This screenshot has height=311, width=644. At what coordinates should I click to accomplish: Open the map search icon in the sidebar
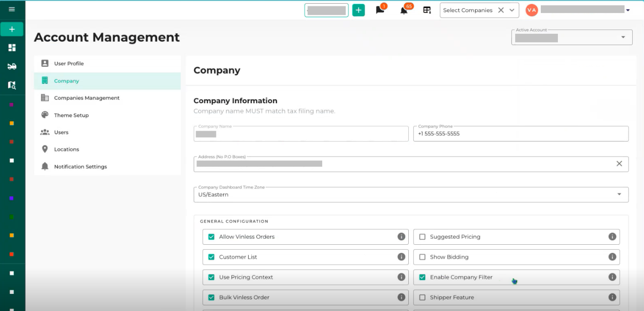pos(12,85)
